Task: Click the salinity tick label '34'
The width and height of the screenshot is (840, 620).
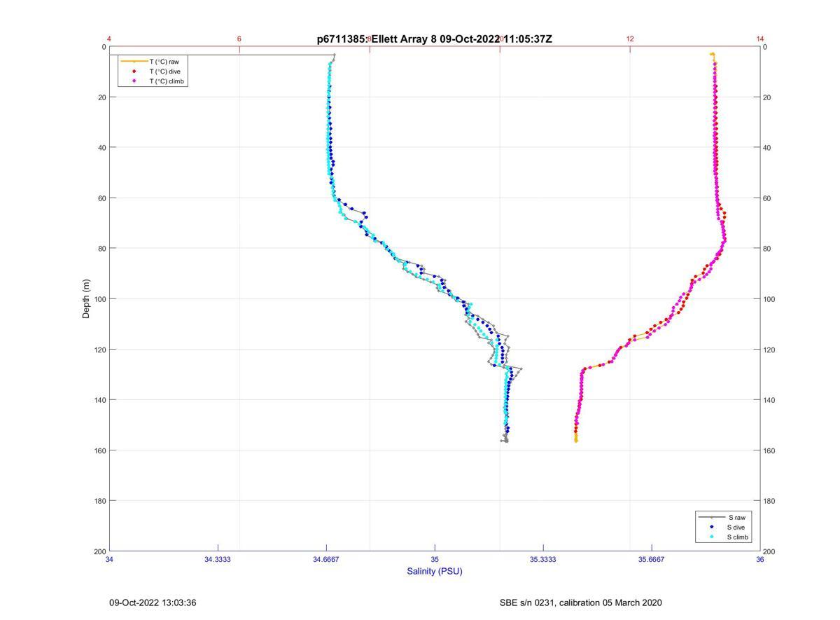Action: 110,559
